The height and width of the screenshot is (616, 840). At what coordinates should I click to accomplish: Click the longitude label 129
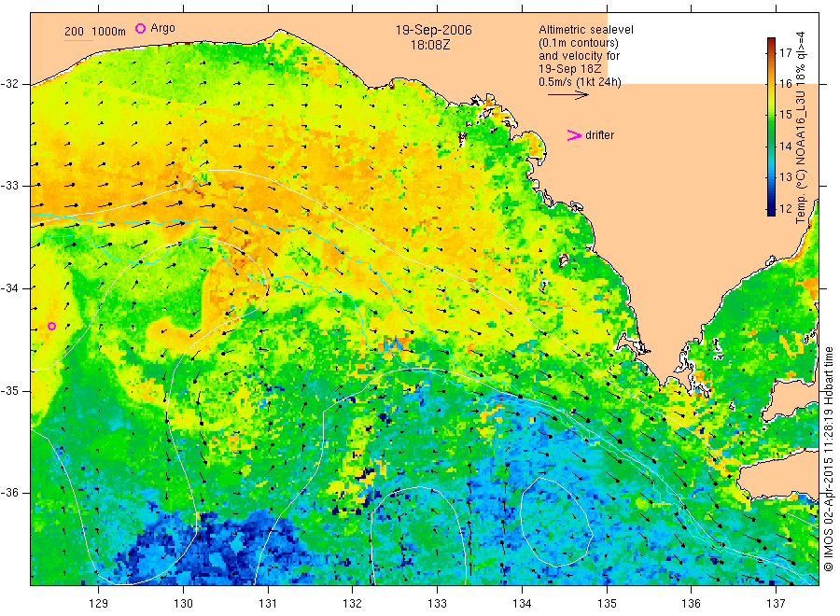click(x=99, y=603)
